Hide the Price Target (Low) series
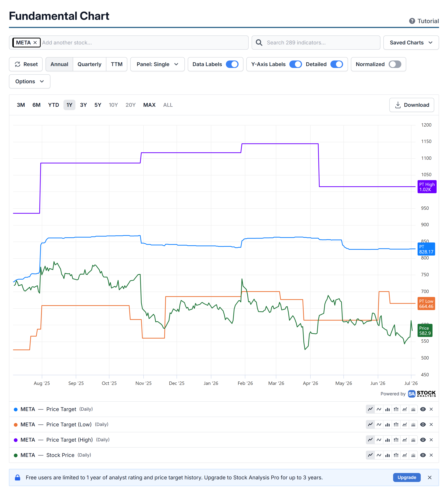The height and width of the screenshot is (501, 448). pos(423,424)
